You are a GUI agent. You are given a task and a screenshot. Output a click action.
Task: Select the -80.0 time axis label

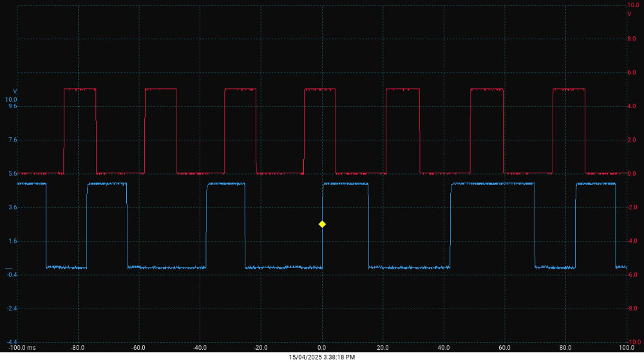tap(78, 348)
